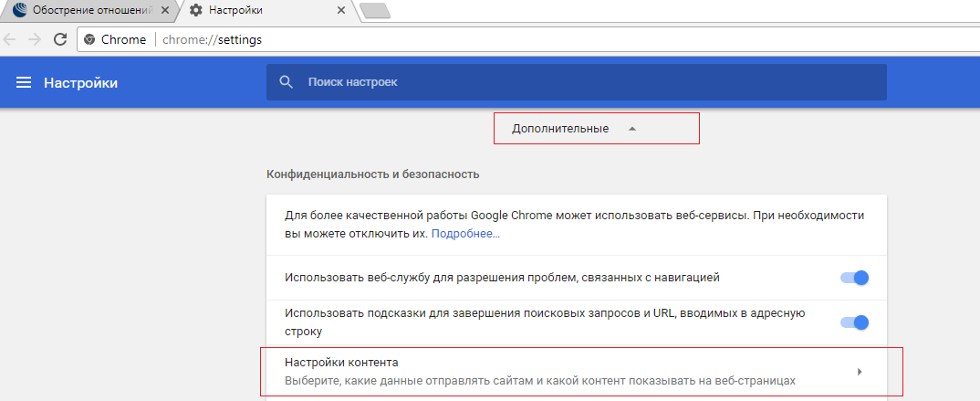Click the browser forward arrow

click(x=35, y=39)
